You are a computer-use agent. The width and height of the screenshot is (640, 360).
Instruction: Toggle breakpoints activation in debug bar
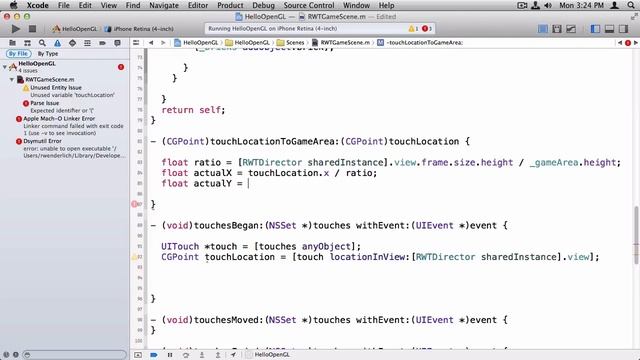pos(154,355)
